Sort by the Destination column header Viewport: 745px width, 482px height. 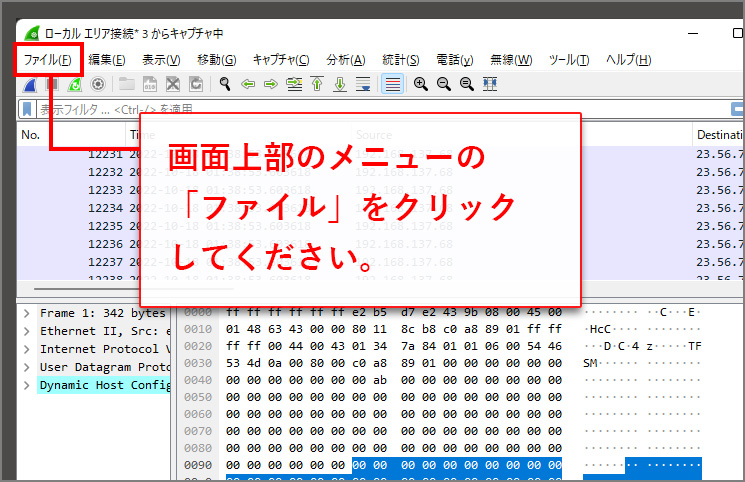pos(718,135)
